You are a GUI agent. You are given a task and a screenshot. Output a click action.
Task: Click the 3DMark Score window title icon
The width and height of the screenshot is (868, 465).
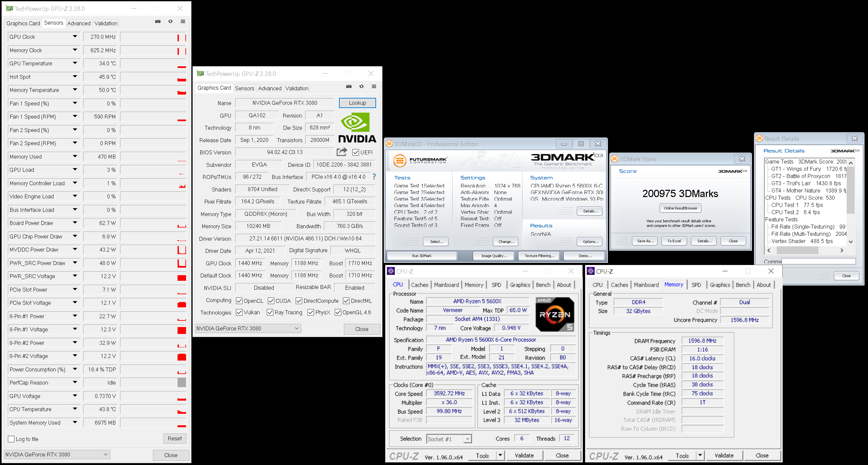tap(615, 159)
